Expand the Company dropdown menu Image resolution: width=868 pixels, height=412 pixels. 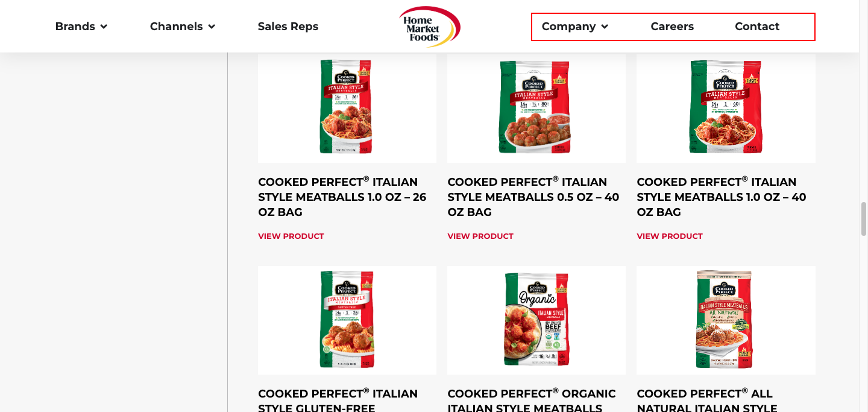(x=574, y=27)
